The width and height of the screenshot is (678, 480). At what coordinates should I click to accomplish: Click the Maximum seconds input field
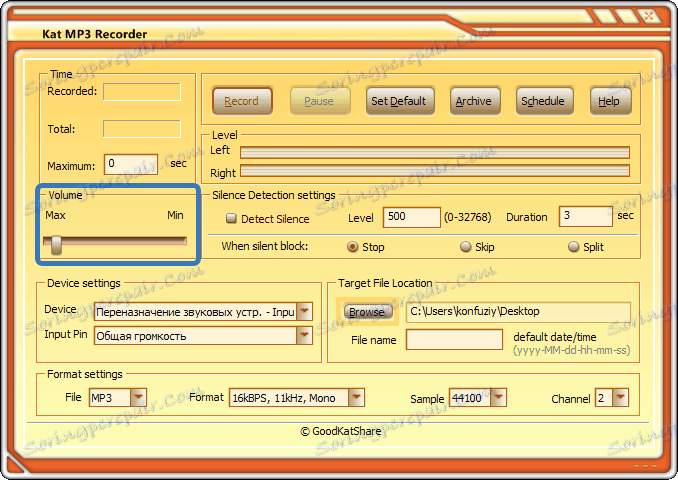(x=131, y=164)
